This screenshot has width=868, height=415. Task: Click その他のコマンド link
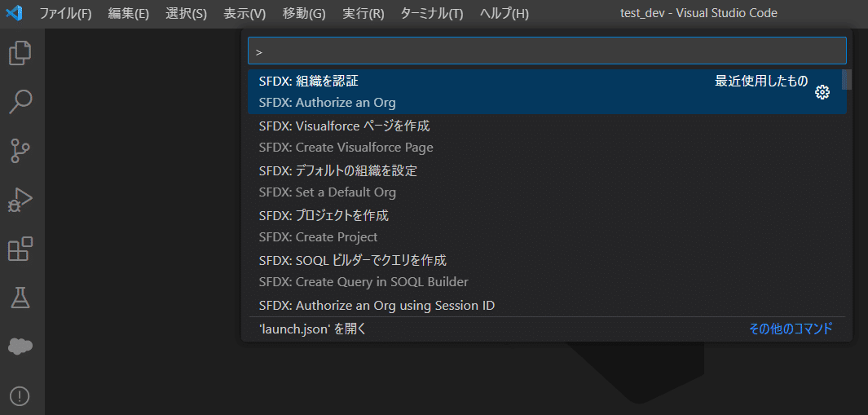791,329
